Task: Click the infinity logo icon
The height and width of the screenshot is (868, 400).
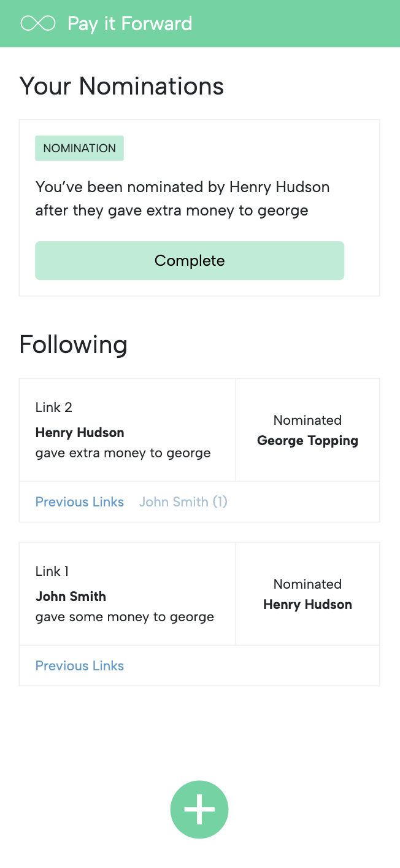Action: [x=38, y=23]
